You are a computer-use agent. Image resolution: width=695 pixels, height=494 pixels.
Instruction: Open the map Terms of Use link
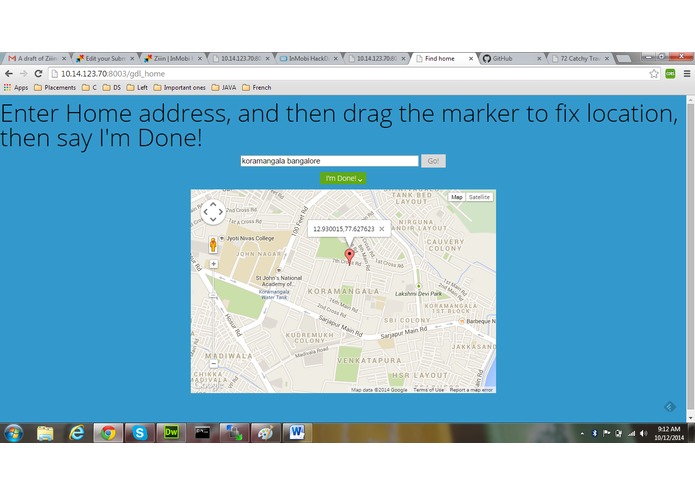click(428, 390)
